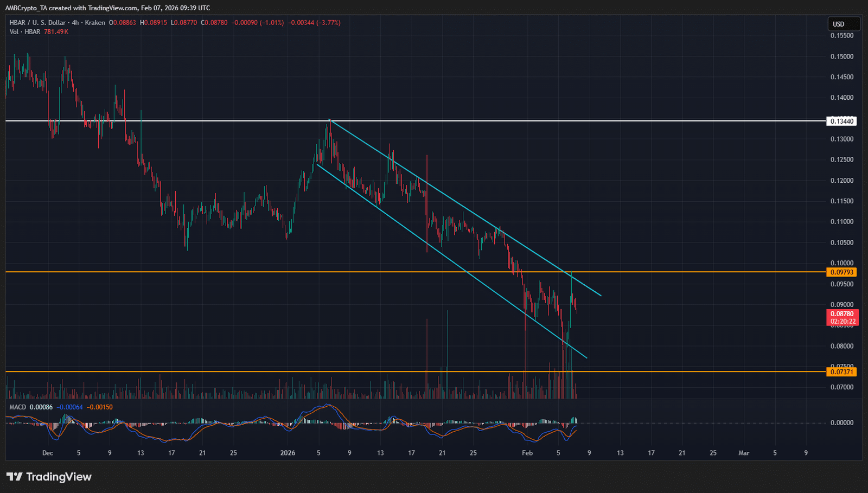Click the MACD indicator label
This screenshot has width=868, height=493.
[x=17, y=407]
